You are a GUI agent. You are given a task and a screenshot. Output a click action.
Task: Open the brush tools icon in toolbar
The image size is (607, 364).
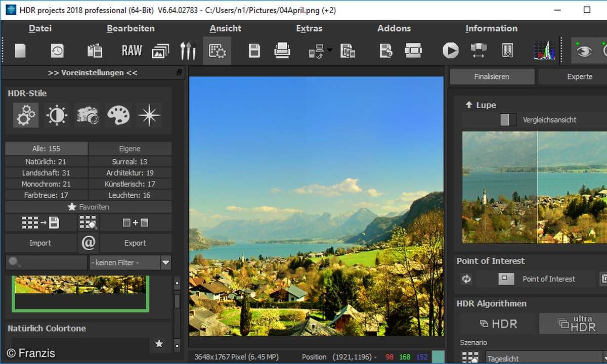click(x=188, y=51)
